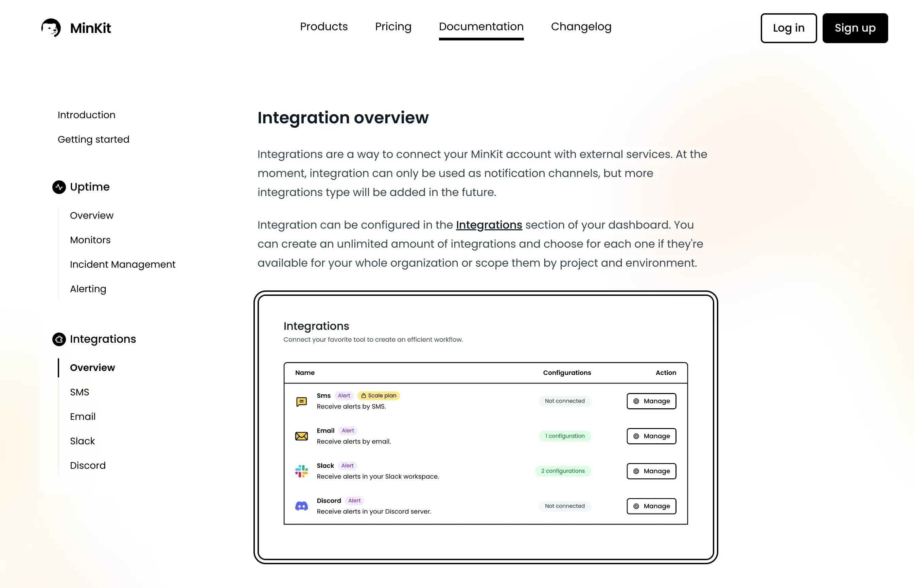Click Manage for the Discord integration
The width and height of the screenshot is (914, 588).
tap(651, 506)
